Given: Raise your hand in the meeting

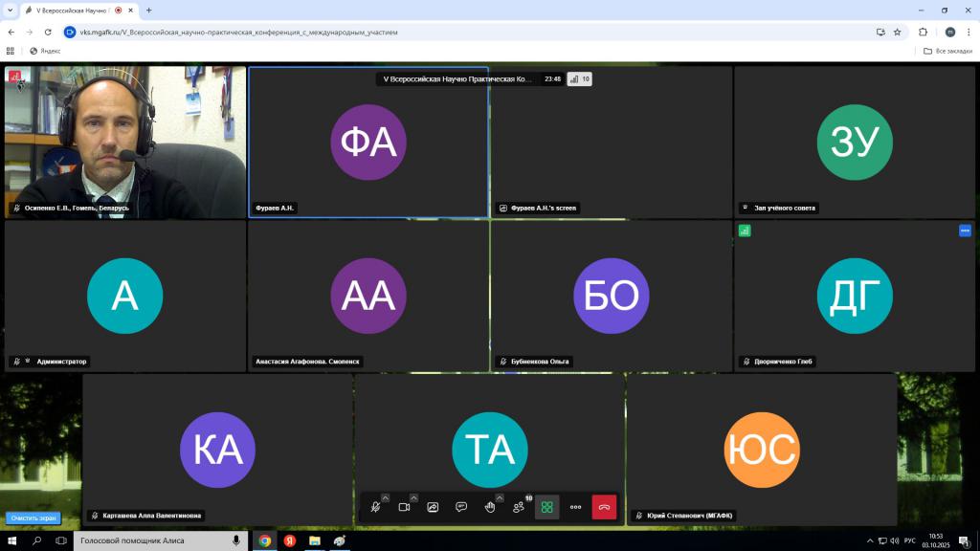Looking at the screenshot, I should click(490, 507).
